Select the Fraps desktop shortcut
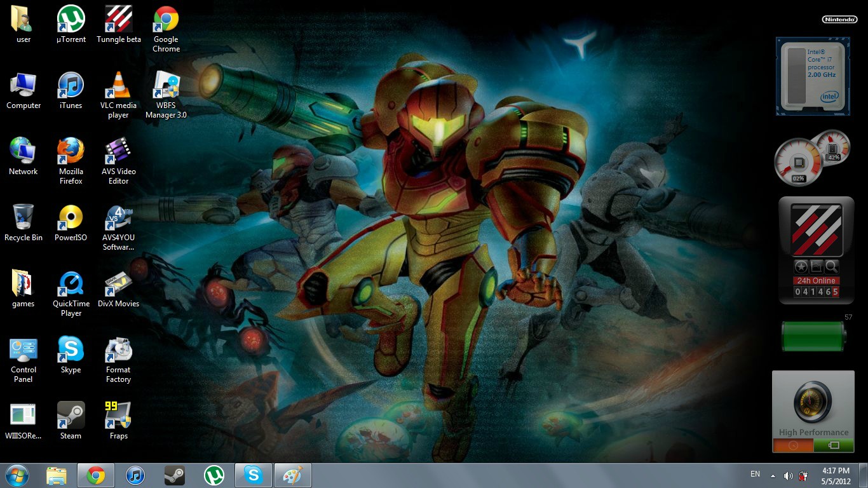This screenshot has width=868, height=488. tap(119, 421)
